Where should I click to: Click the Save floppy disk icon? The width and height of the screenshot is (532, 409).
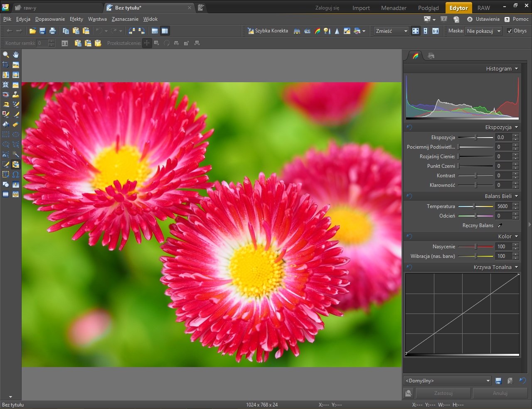tap(42, 31)
